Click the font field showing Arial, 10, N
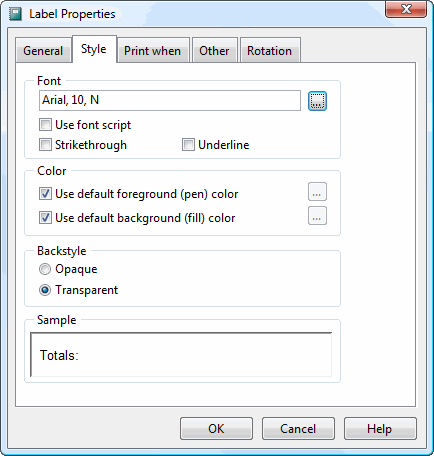 pos(170,100)
